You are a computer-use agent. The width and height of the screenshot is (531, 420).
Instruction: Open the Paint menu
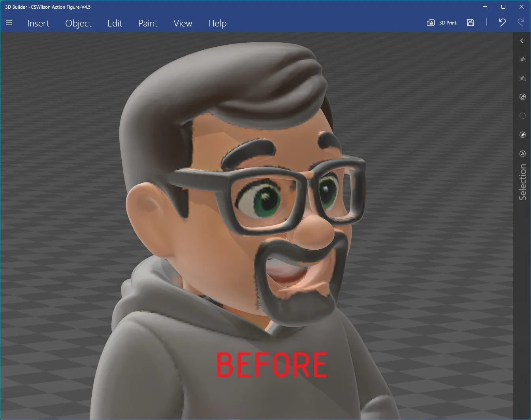click(148, 23)
